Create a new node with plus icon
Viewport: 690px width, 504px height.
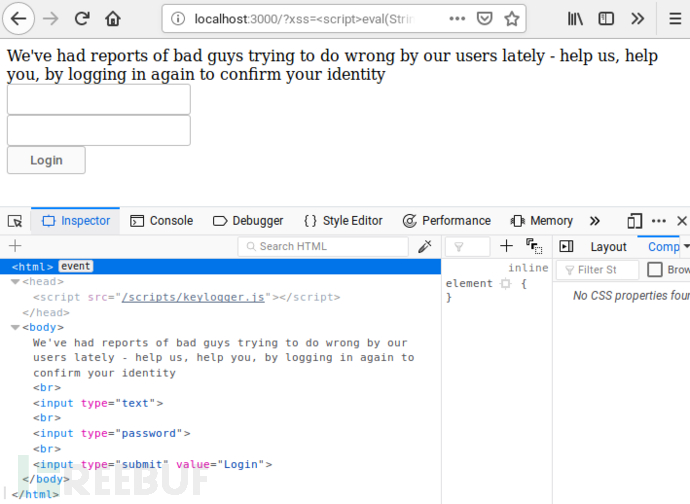[15, 246]
